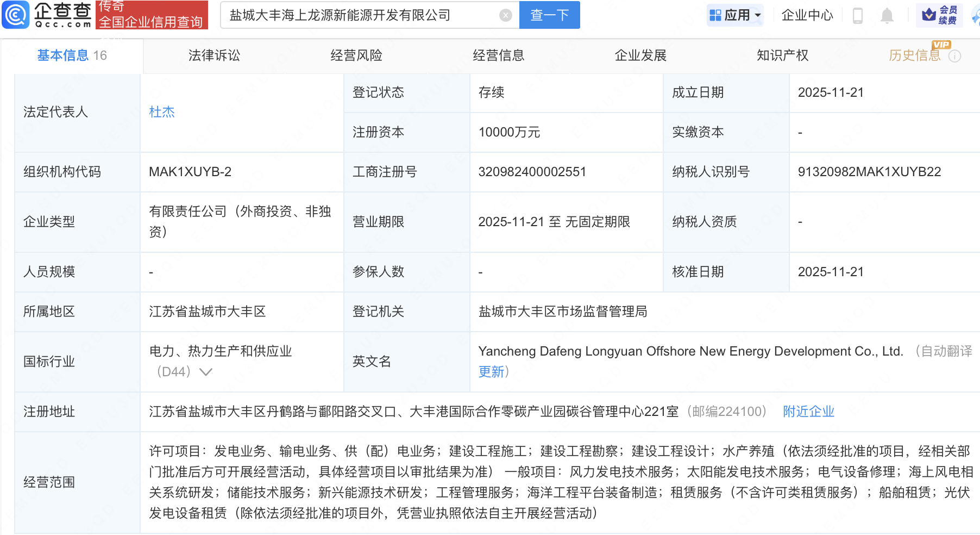Open the mobile phone app icon

pos(858,15)
